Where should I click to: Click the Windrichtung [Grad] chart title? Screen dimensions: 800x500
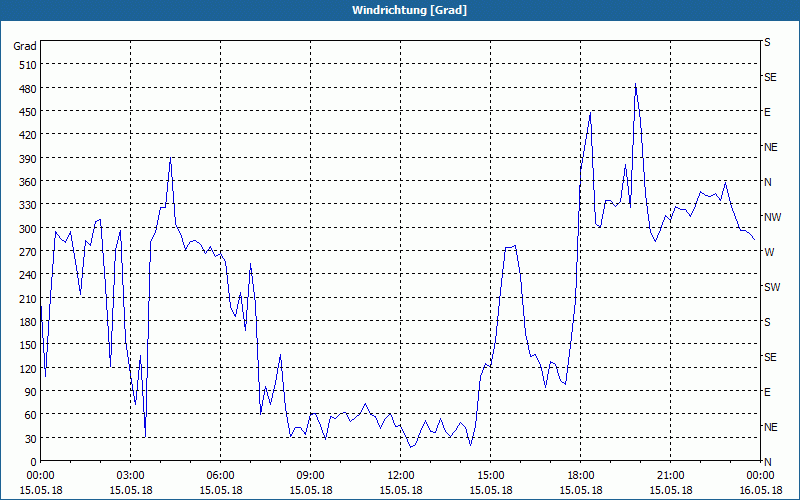pos(409,10)
